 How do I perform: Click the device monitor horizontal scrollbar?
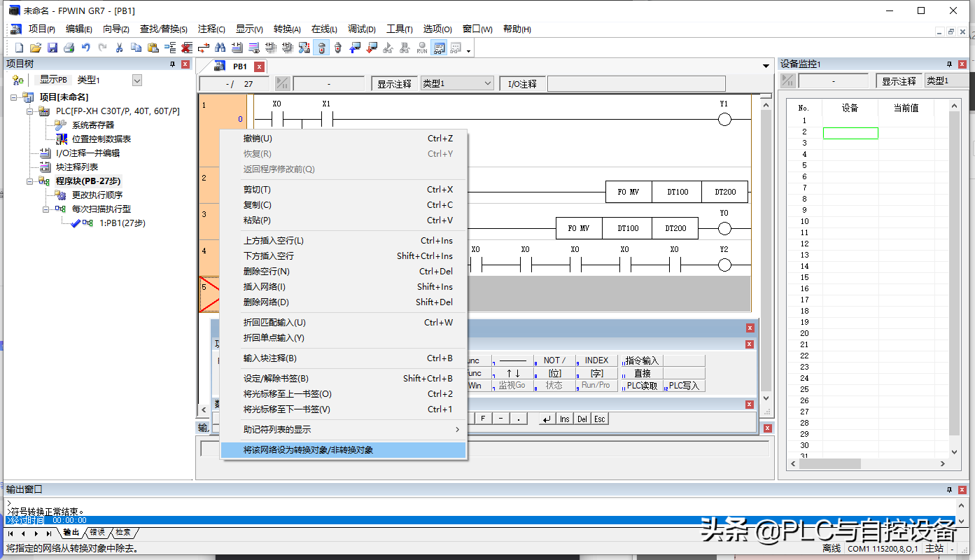[867, 463]
